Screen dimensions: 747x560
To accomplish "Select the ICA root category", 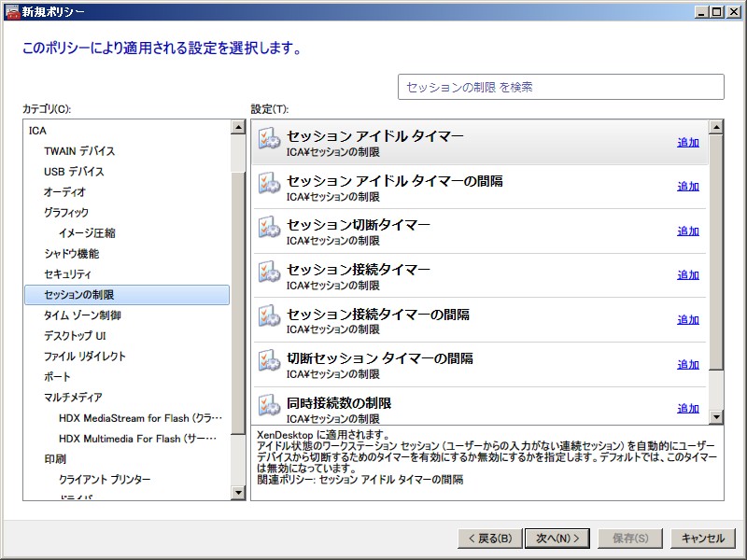I will (37, 131).
